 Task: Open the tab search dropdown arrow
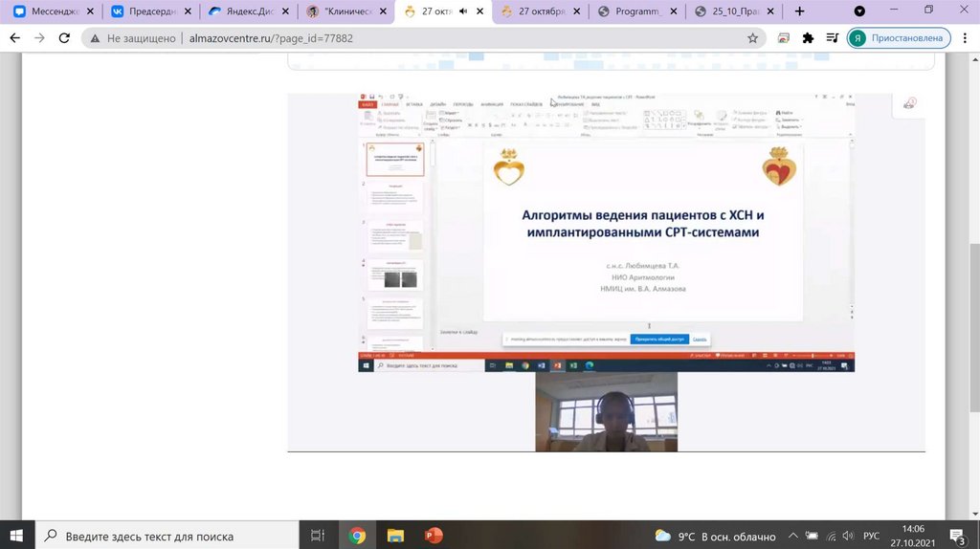(x=886, y=11)
